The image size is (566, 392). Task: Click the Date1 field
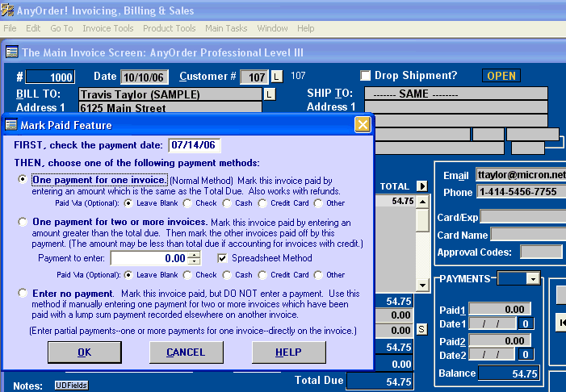492,323
